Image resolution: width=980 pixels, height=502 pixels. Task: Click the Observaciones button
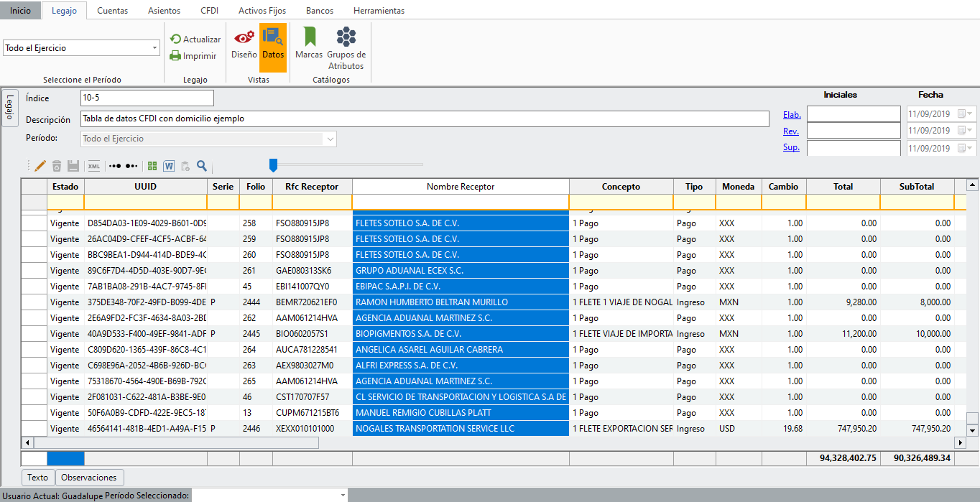tap(89, 478)
